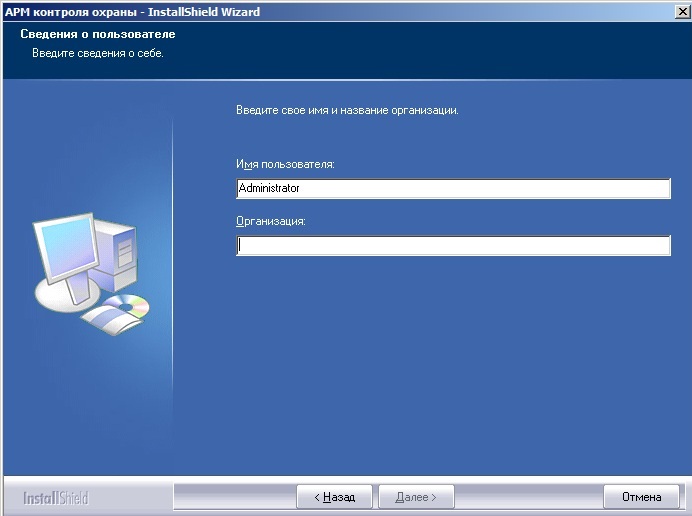692x516 pixels.
Task: Cancel setup with the Отмена button
Action: click(641, 497)
